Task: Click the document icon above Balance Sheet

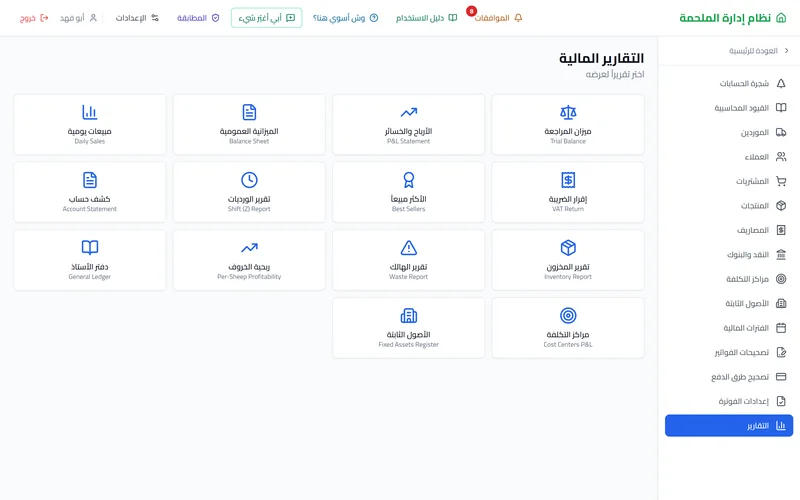Action: pyautogui.click(x=249, y=112)
